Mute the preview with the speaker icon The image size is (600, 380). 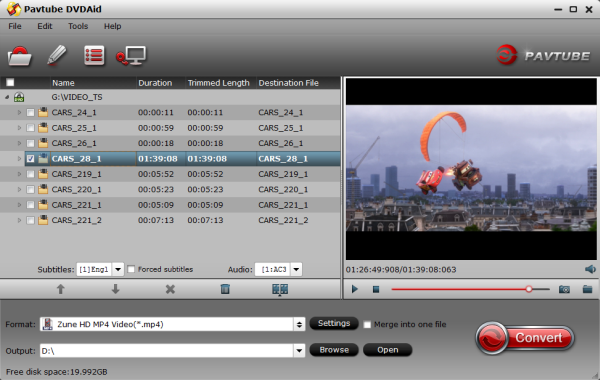pyautogui.click(x=590, y=269)
